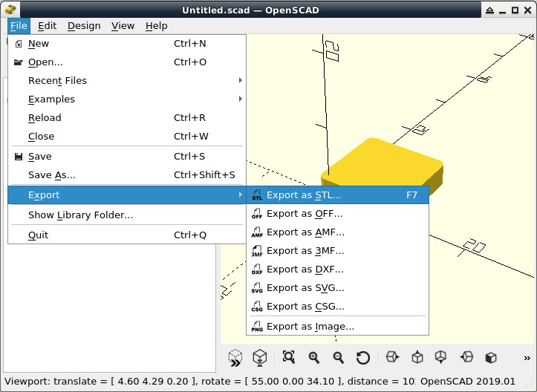
Task: Choose Export as CSG
Action: [337, 306]
